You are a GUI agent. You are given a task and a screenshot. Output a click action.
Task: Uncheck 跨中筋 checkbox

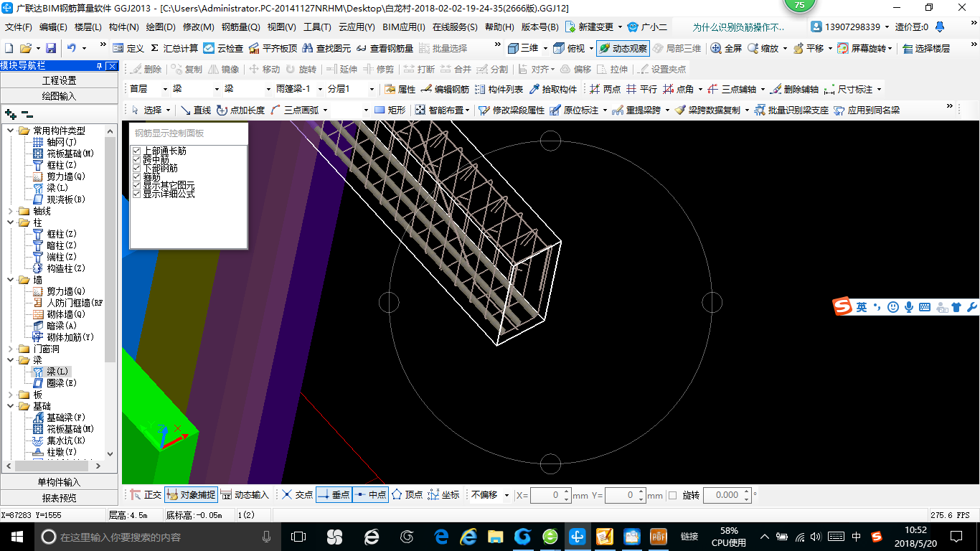pos(136,159)
